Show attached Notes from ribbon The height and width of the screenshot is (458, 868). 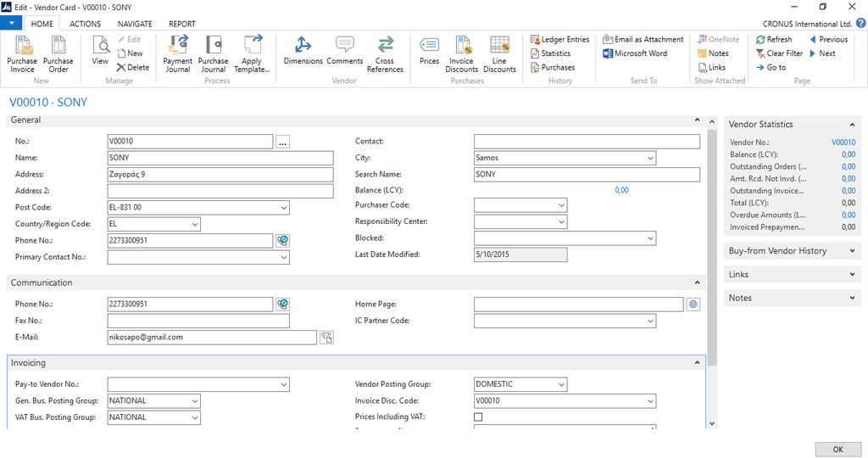[x=713, y=53]
